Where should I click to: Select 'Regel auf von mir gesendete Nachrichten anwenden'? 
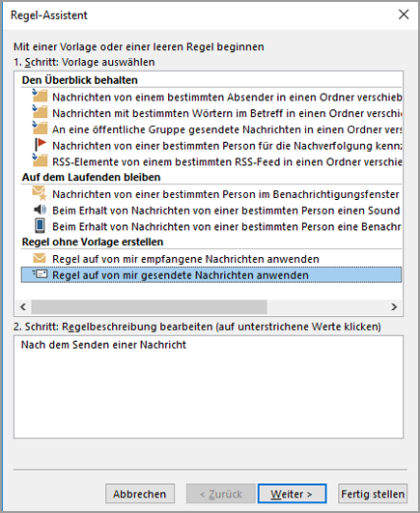(x=211, y=275)
